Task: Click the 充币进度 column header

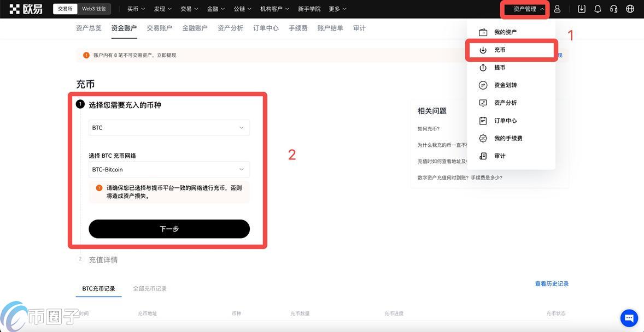Action: click(394, 313)
